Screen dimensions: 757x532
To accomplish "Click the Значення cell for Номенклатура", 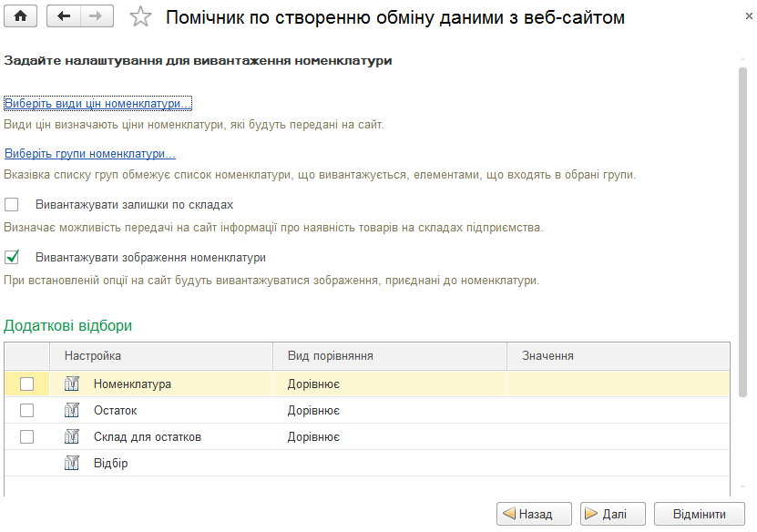I will [x=619, y=384].
